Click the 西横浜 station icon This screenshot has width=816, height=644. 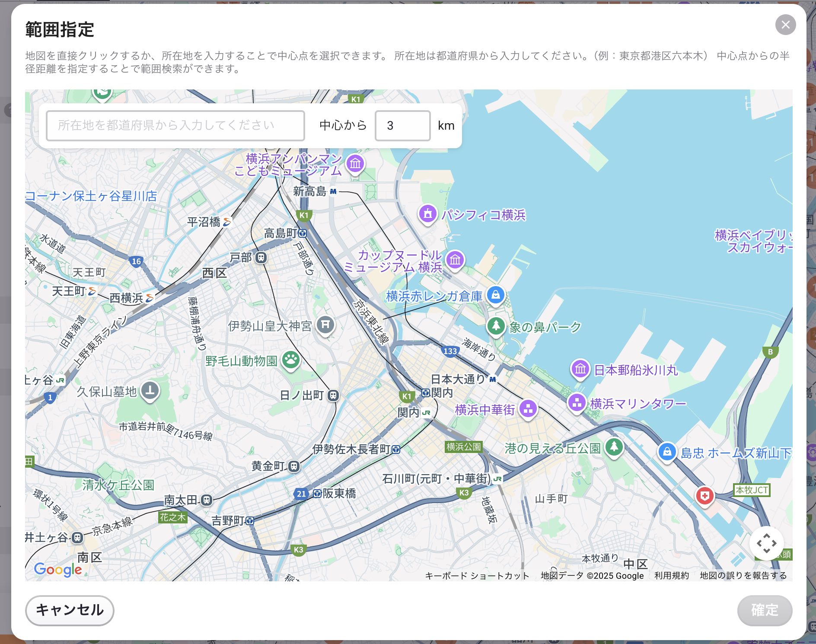click(x=150, y=298)
